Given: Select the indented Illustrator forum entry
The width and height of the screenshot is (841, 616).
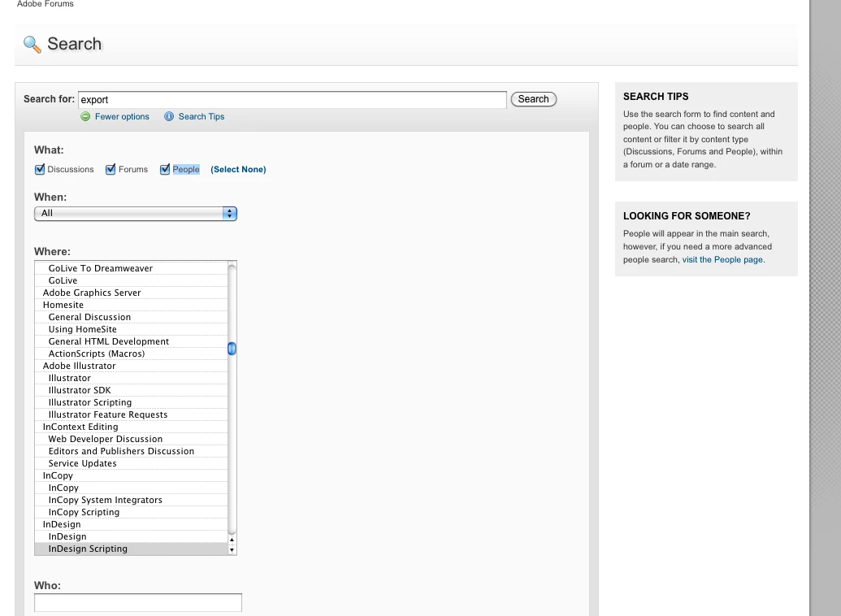Looking at the screenshot, I should (132, 378).
